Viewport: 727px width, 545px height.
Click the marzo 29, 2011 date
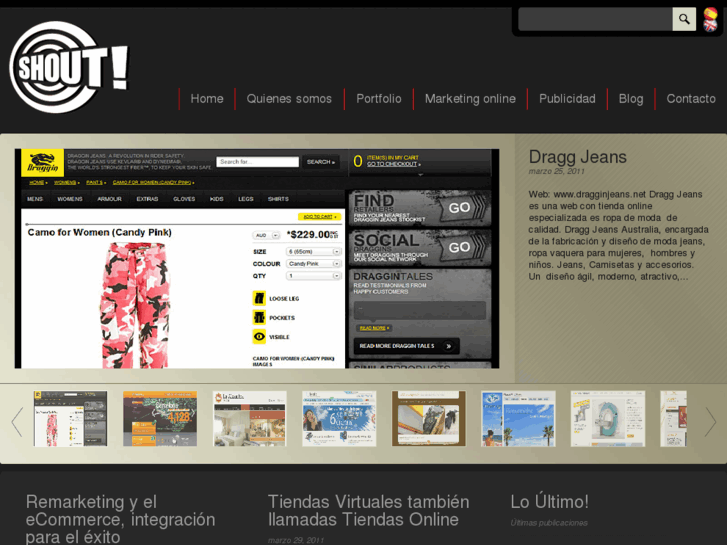tap(296, 540)
